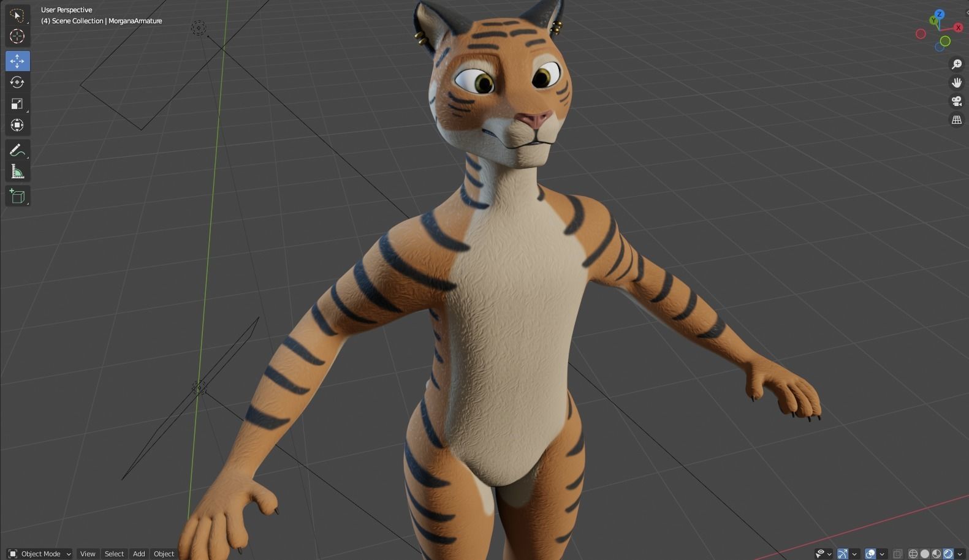Select the Select Box tool

pyautogui.click(x=17, y=15)
